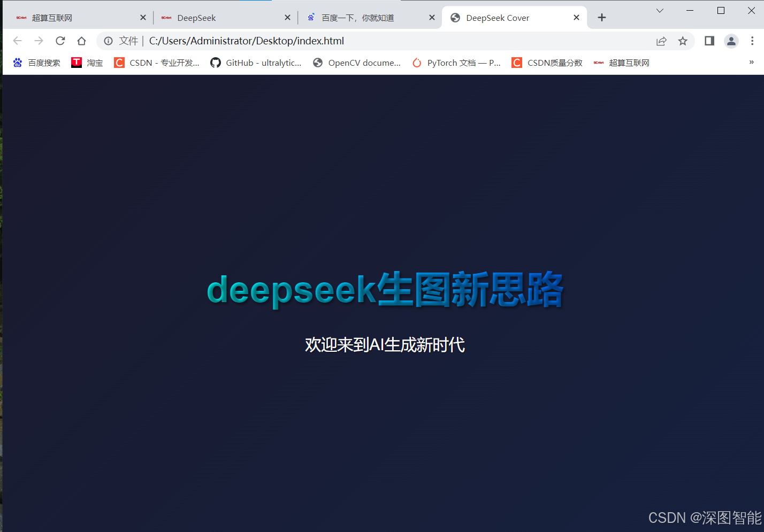764x532 pixels.
Task: Open the PyTorch 文档 bookmark
Action: 456,63
